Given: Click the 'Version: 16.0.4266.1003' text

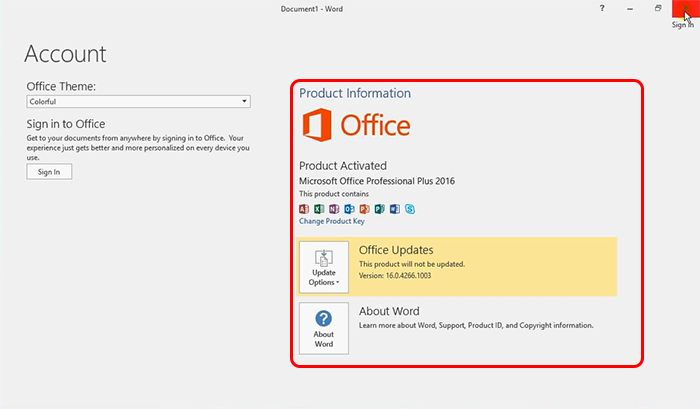Looking at the screenshot, I should (x=395, y=275).
